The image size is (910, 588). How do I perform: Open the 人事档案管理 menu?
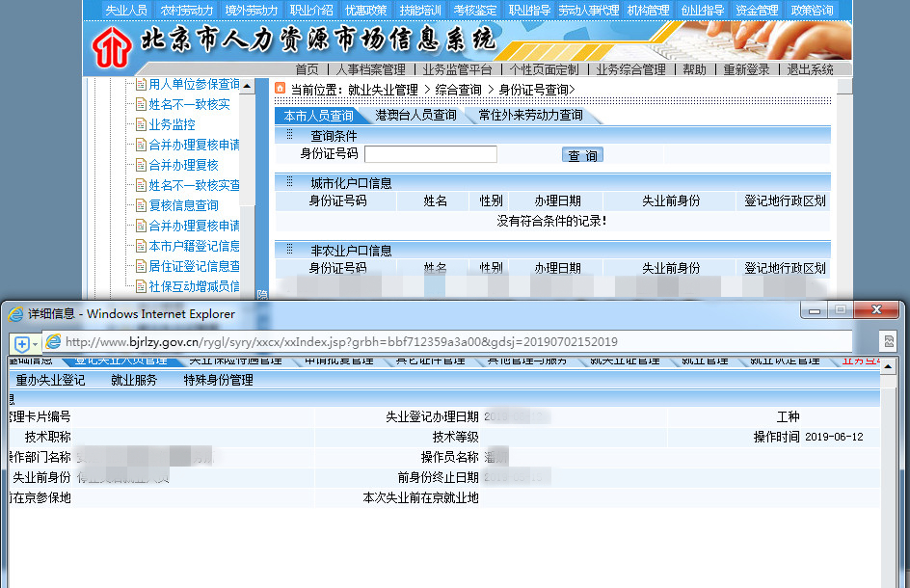[x=370, y=69]
